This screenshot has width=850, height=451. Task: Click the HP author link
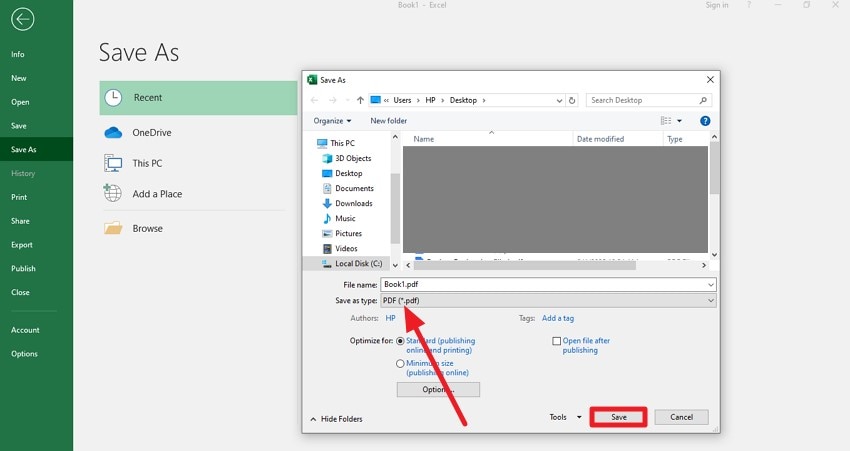pyautogui.click(x=390, y=318)
